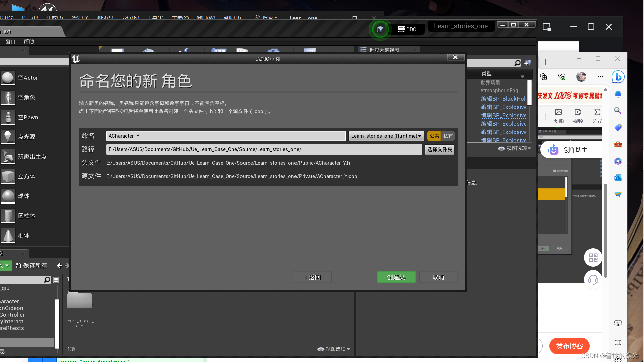
Task: Click the green 创建类 button
Action: point(396,277)
